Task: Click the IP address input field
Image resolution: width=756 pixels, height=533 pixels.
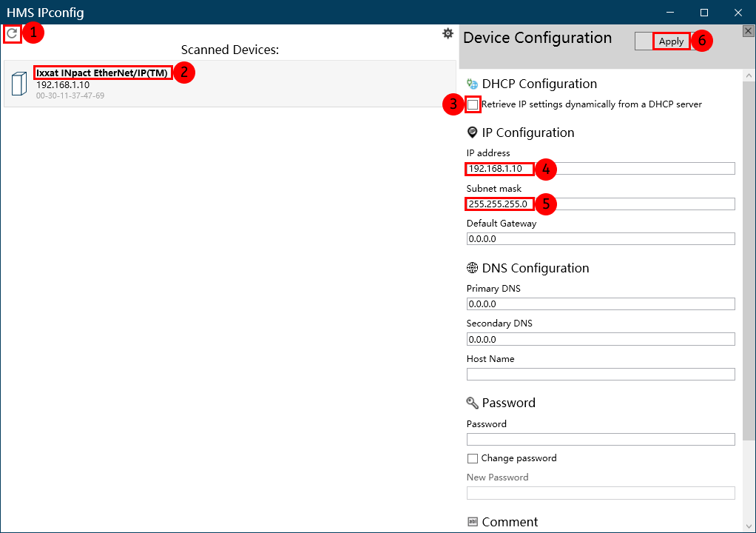Action: (x=600, y=169)
